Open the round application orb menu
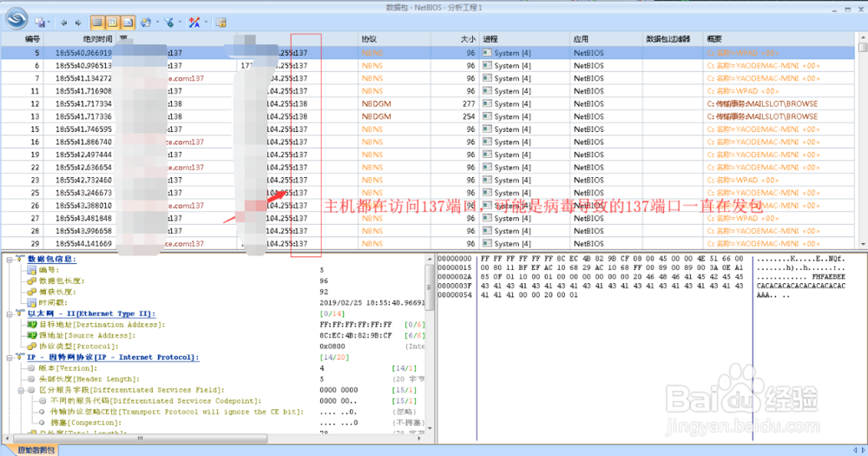 pyautogui.click(x=16, y=18)
